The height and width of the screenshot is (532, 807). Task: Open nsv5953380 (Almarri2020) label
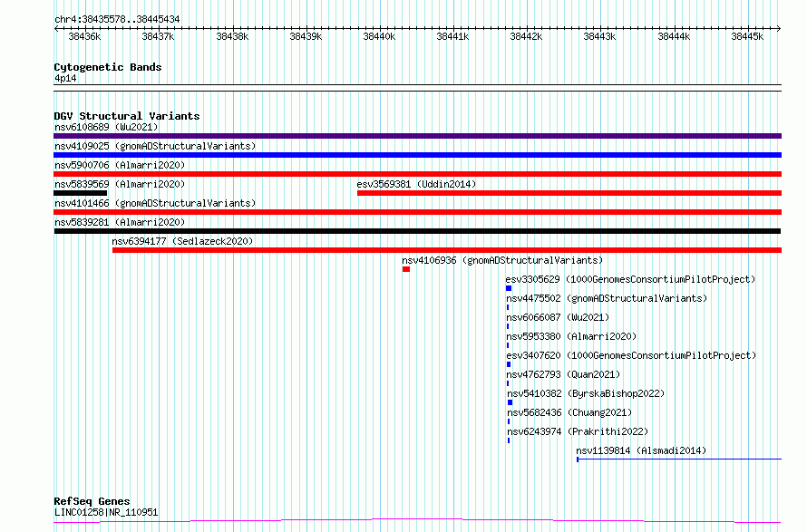point(571,336)
